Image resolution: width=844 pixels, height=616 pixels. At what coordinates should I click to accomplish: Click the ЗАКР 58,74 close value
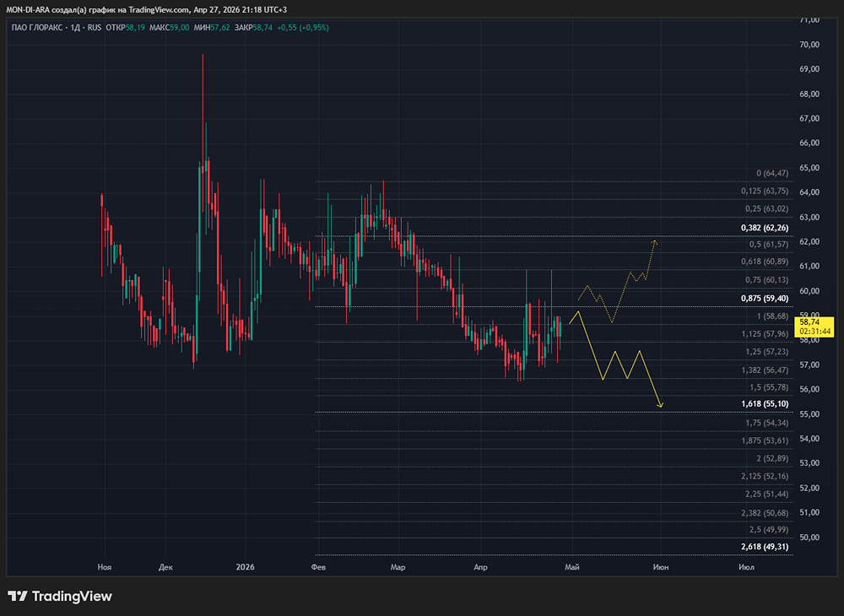(253, 28)
